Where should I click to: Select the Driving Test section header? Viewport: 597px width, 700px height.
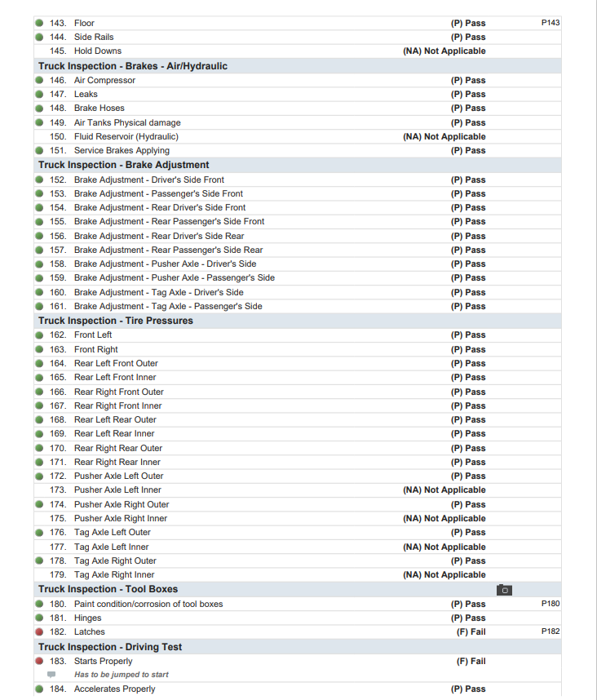point(110,647)
